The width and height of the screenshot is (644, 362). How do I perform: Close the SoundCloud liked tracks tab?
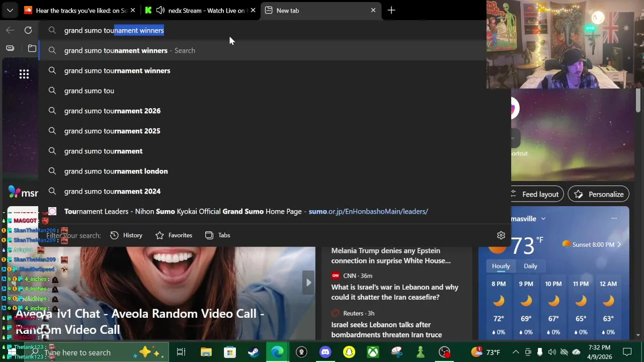[133, 10]
